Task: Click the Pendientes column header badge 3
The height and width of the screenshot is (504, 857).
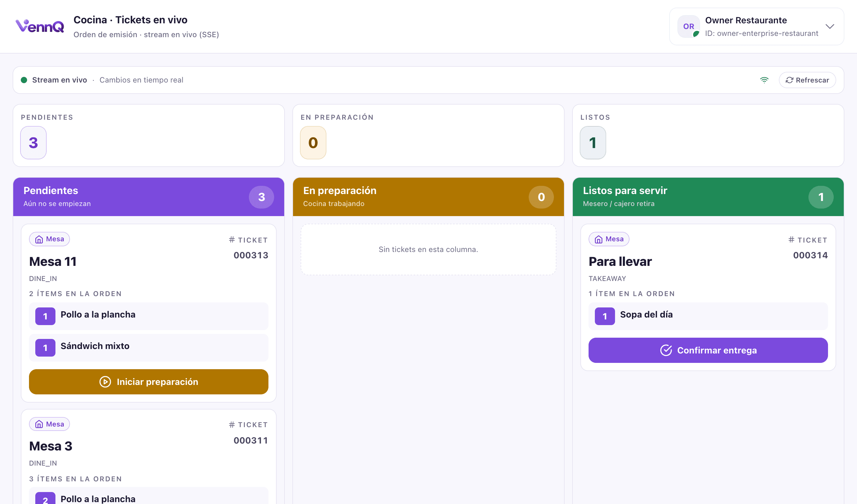Action: point(262,197)
